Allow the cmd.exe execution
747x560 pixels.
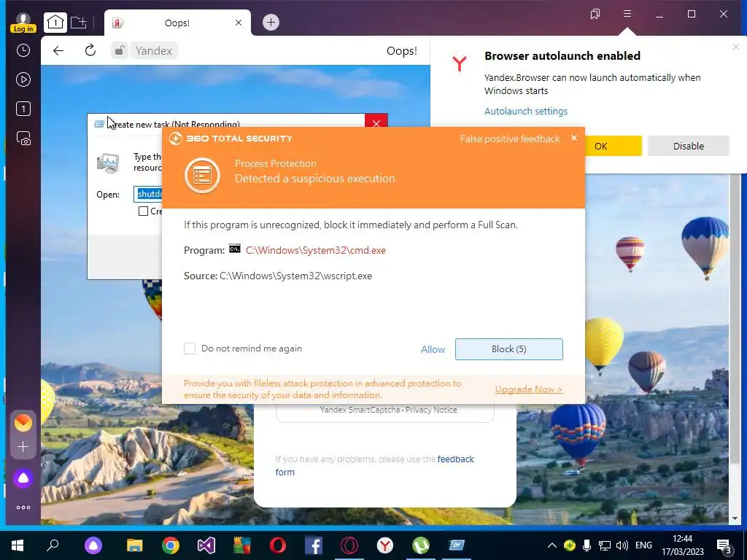pyautogui.click(x=433, y=349)
